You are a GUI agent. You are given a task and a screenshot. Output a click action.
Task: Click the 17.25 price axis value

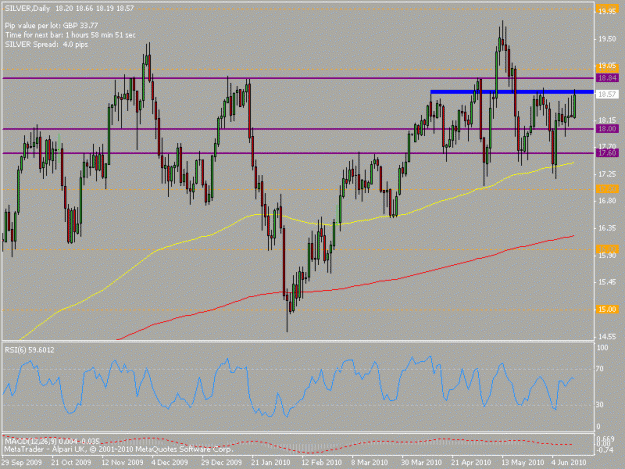(607, 174)
